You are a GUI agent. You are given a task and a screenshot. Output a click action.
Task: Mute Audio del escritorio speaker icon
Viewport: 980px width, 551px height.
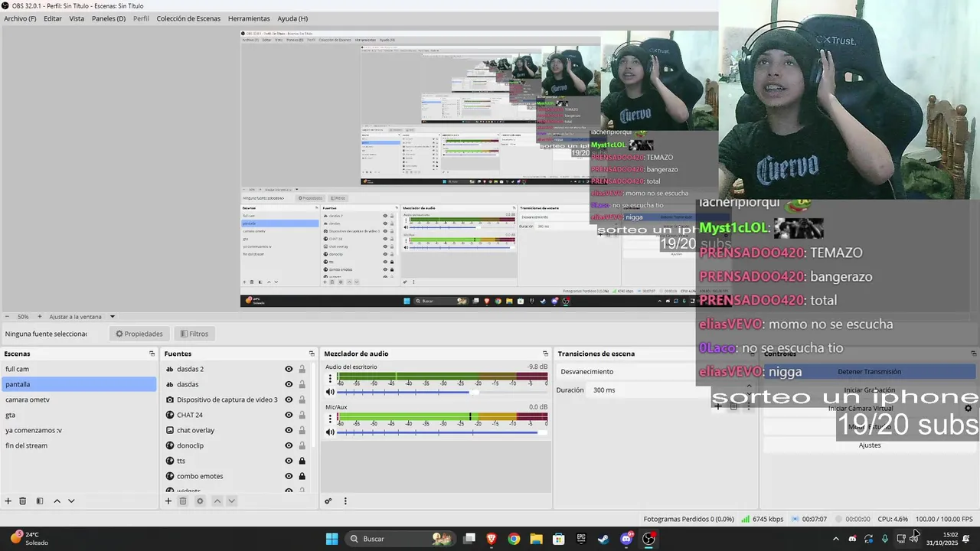[x=331, y=392]
